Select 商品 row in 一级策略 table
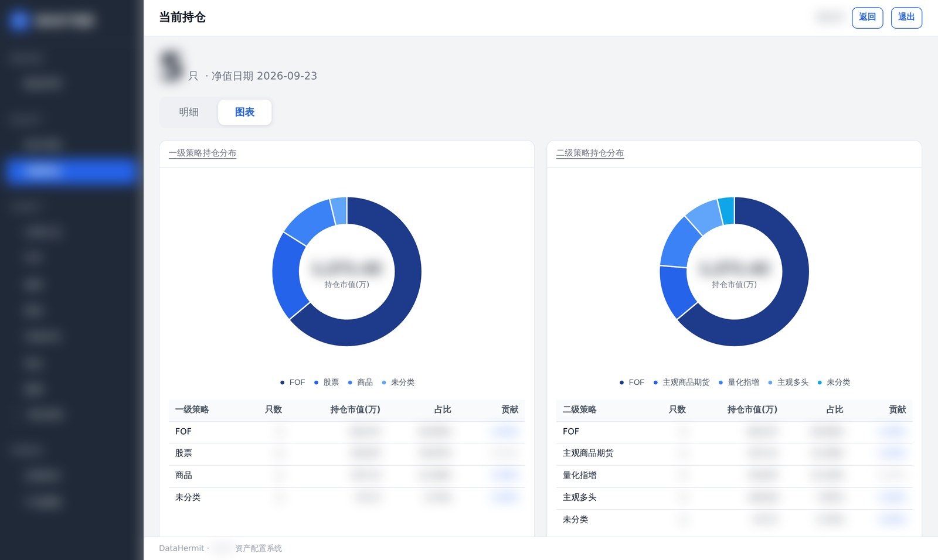Viewport: 938px width, 560px height. click(346, 476)
